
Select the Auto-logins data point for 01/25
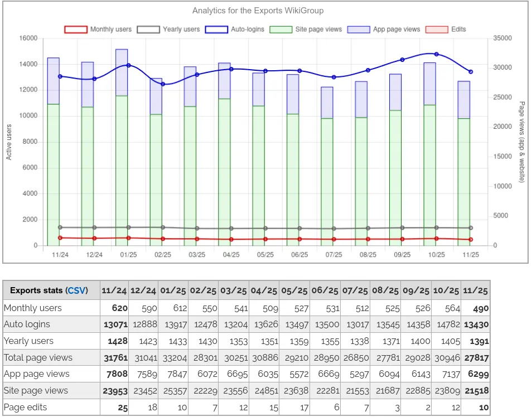tap(128, 65)
